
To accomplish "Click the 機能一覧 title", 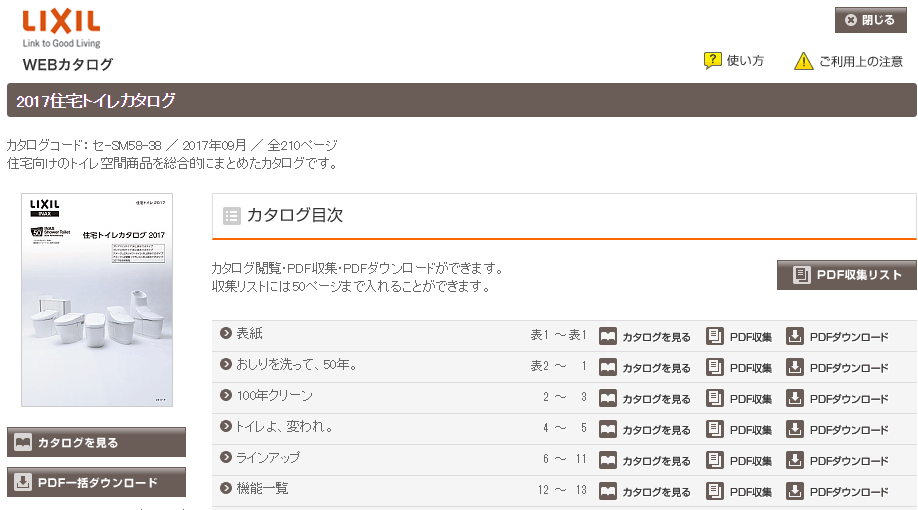I will tap(262, 488).
